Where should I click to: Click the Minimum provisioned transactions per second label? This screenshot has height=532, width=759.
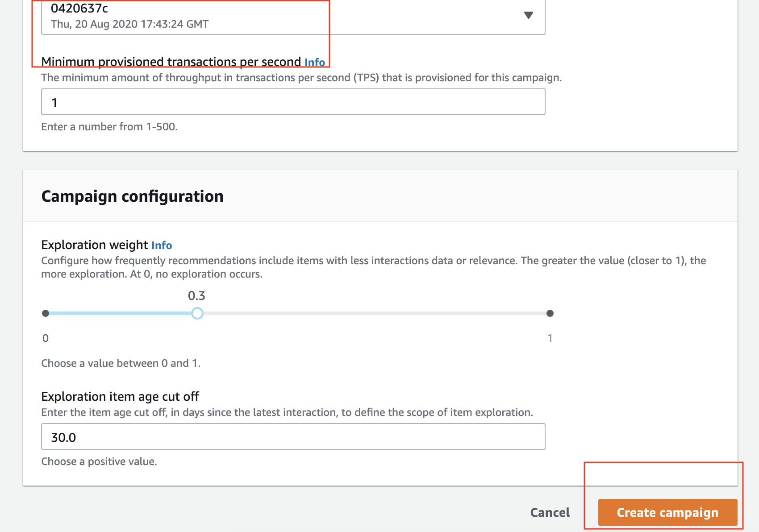[x=171, y=62]
